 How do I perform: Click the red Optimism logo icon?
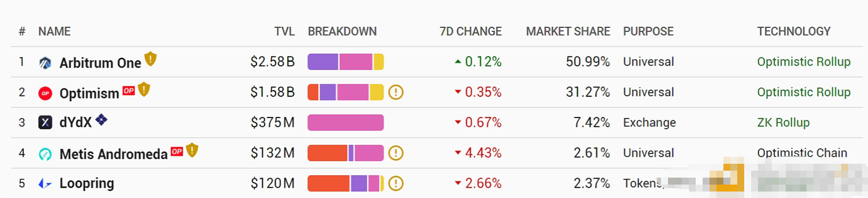click(45, 93)
